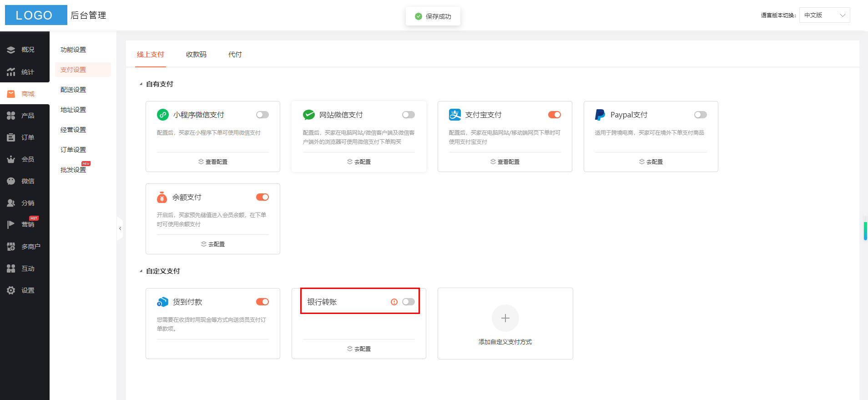Click the 支付宝 Alipay logo icon
Image resolution: width=868 pixels, height=400 pixels.
pyautogui.click(x=455, y=115)
